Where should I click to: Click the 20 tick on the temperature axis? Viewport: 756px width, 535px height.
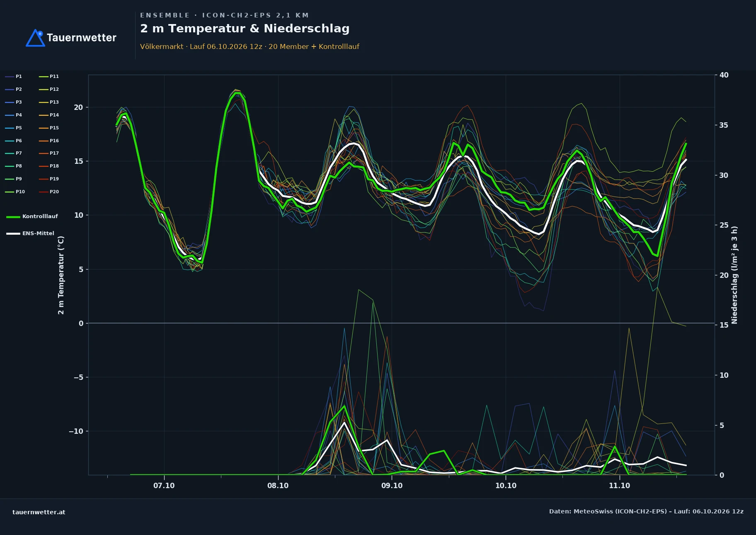(x=78, y=107)
